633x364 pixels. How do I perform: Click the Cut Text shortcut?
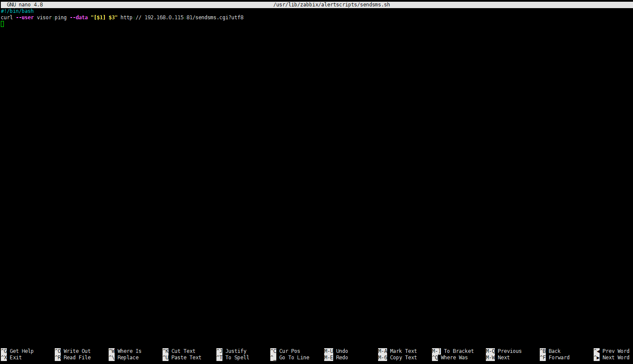coord(183,351)
